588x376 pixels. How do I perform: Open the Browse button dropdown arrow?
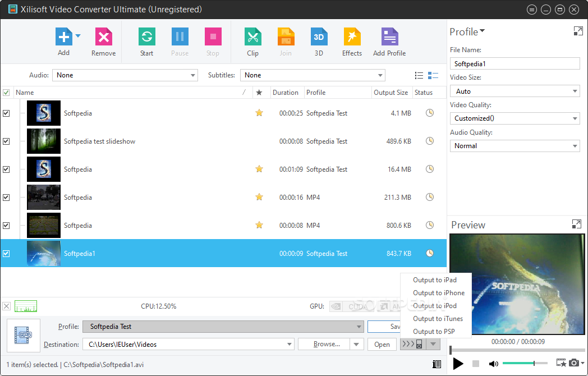[357, 344]
